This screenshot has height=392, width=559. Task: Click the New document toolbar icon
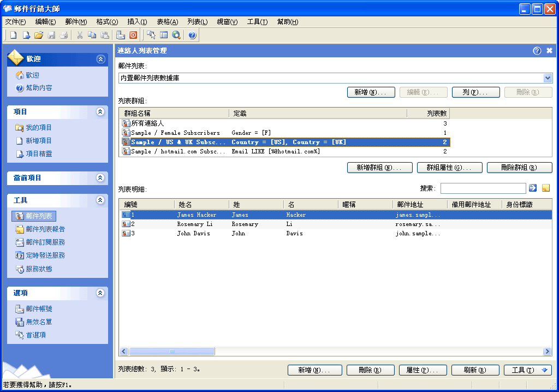pos(13,35)
